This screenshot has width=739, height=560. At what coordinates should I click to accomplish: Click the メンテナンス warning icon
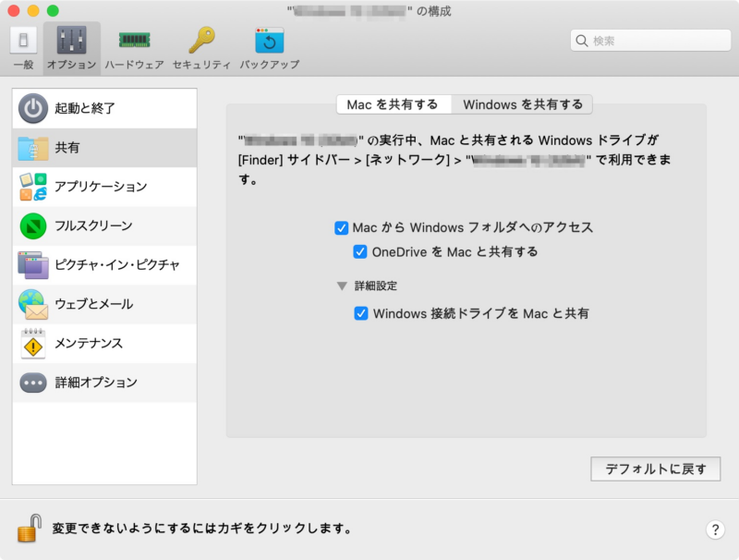click(x=33, y=344)
